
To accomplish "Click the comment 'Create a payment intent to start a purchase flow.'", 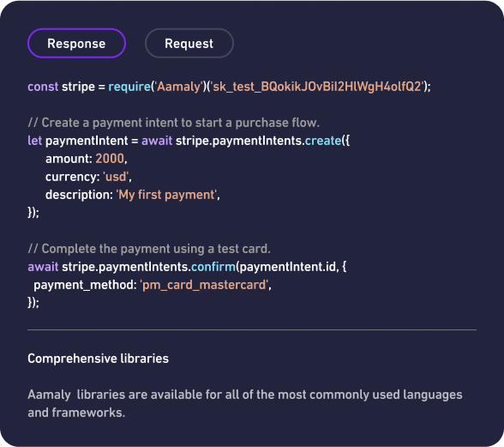I will [x=173, y=123].
